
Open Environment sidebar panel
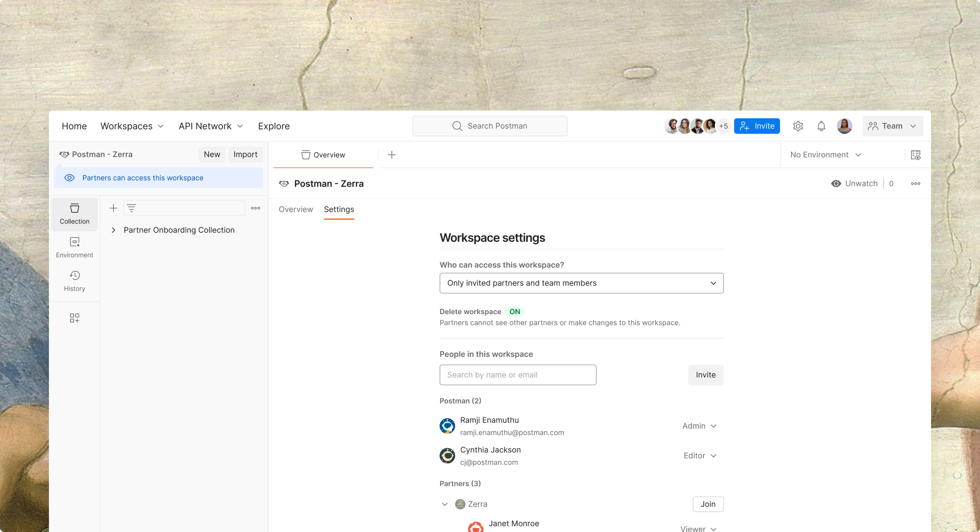click(x=74, y=248)
